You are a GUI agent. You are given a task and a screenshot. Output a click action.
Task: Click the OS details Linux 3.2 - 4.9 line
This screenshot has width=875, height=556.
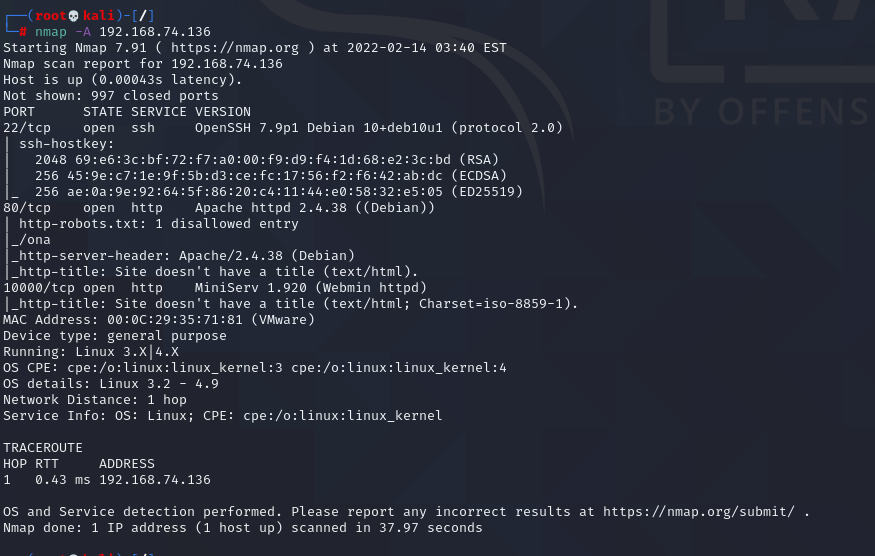111,384
